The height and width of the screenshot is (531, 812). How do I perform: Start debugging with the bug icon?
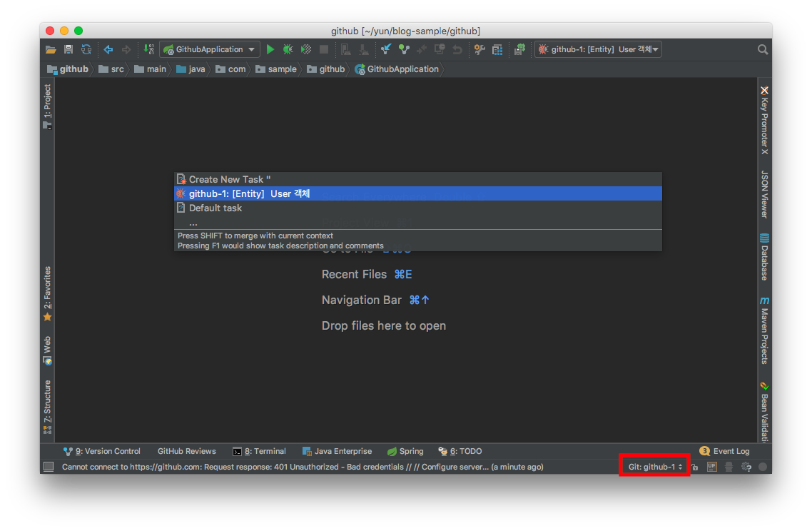click(288, 49)
